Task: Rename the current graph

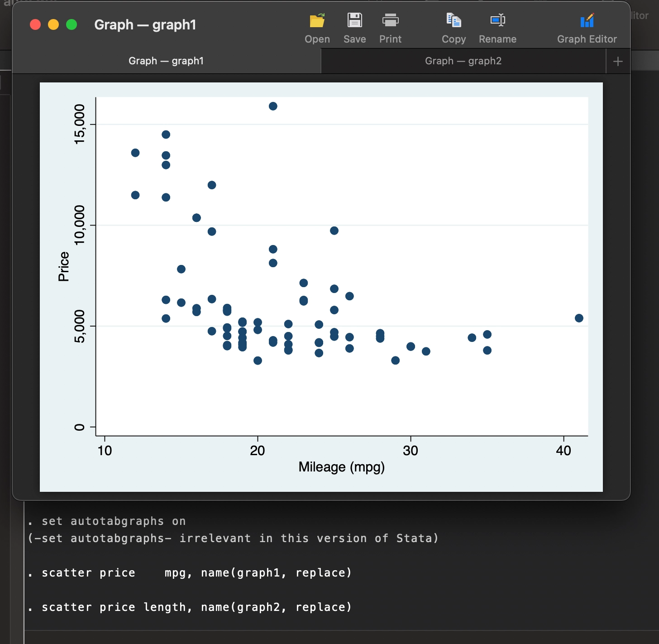Action: [x=497, y=21]
